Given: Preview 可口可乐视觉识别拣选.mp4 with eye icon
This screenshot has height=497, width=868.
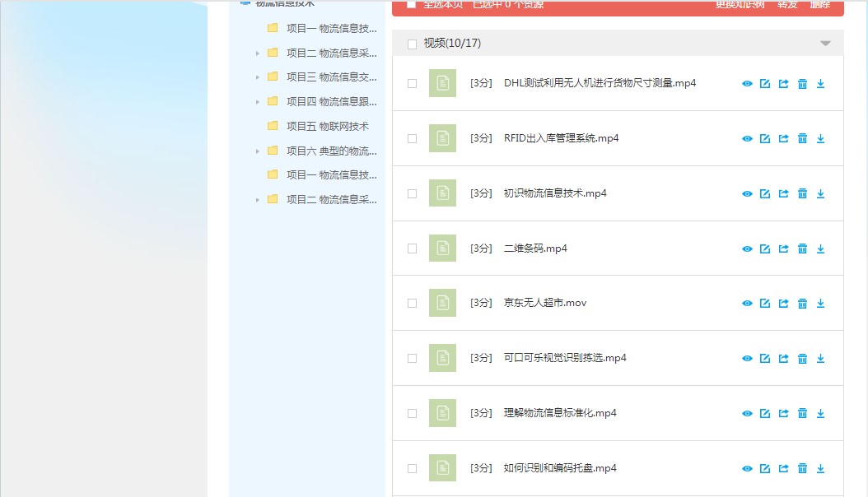Looking at the screenshot, I should 747,359.
